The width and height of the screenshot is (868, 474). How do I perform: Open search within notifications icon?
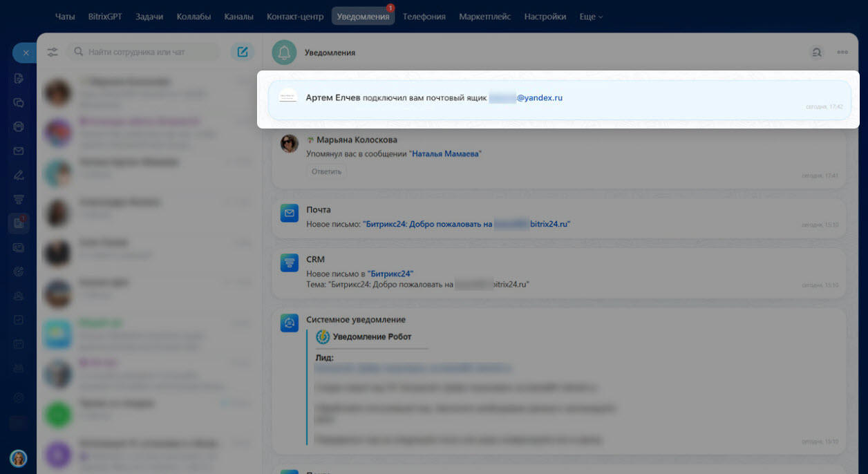coord(817,53)
